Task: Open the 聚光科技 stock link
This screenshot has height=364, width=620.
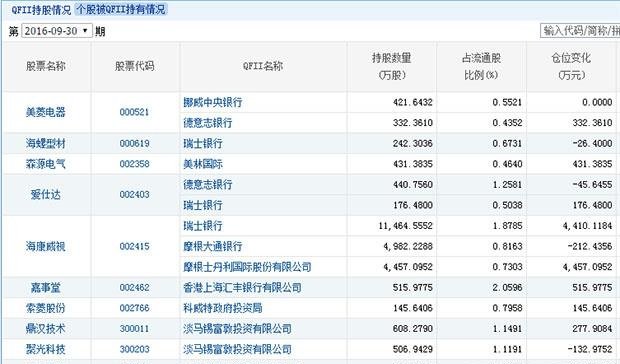Action: coord(45,349)
